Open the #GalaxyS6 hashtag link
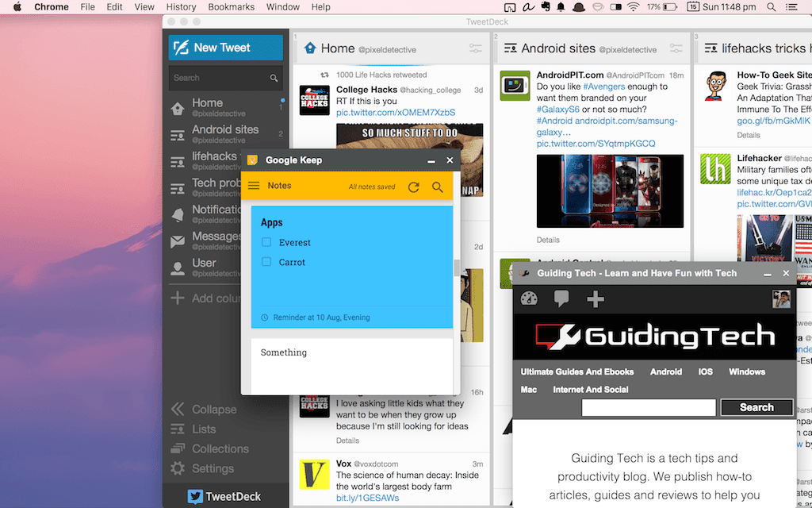Viewport: 812px width, 508px height. click(x=558, y=110)
